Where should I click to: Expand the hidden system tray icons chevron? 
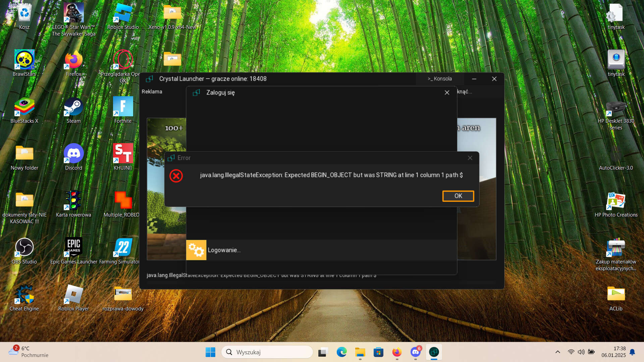coord(557,352)
